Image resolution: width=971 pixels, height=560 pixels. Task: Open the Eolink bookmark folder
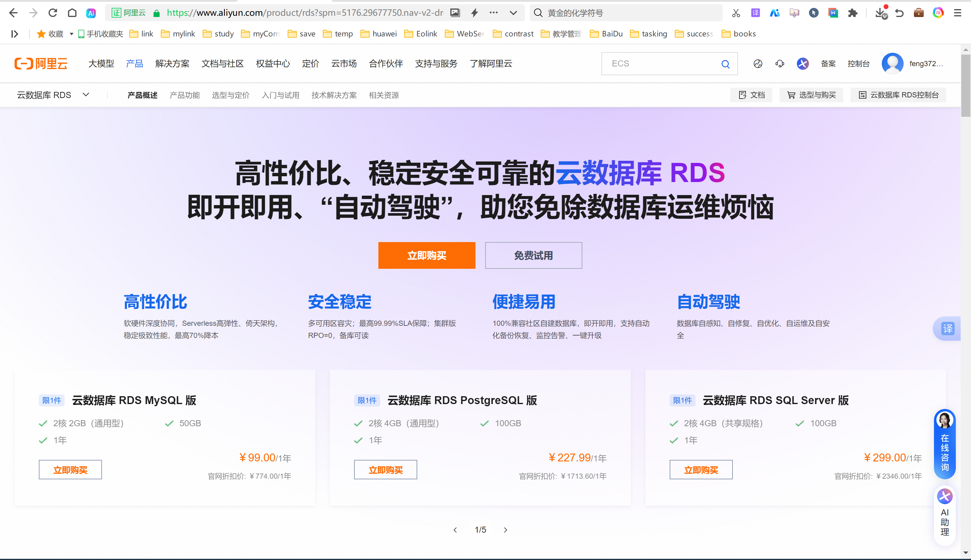coord(421,34)
